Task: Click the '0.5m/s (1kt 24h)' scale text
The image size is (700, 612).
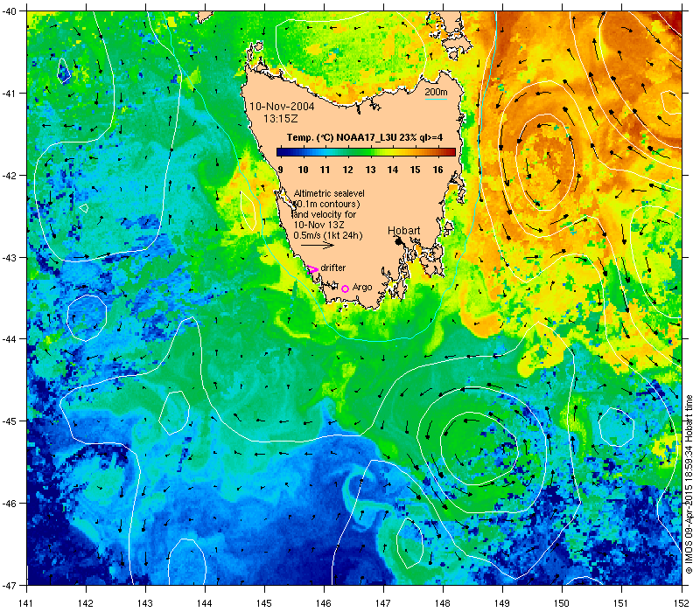Action: pos(327,235)
